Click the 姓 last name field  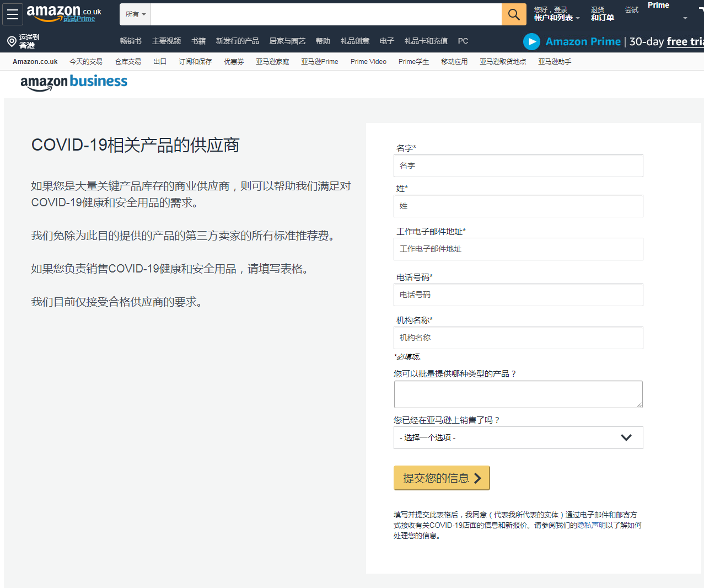518,206
